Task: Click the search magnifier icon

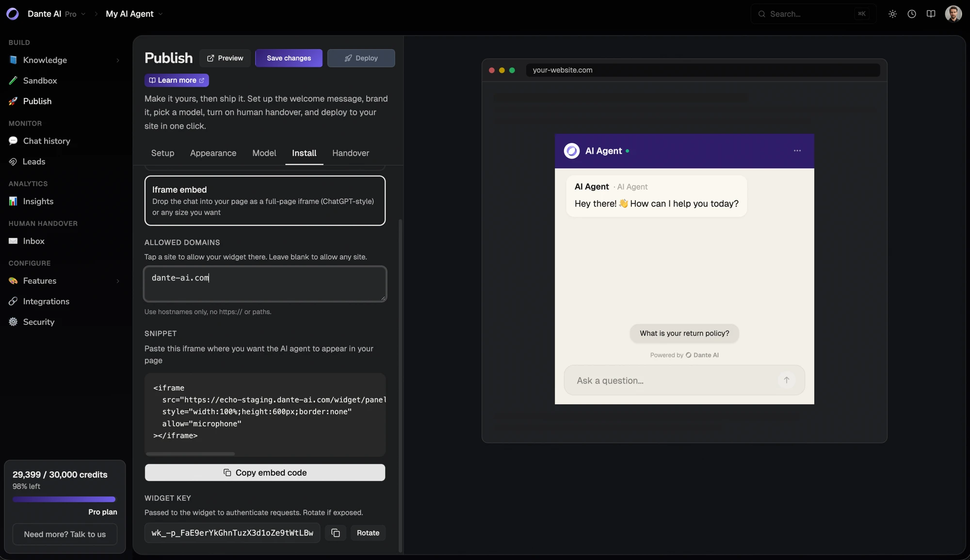Action: (762, 14)
